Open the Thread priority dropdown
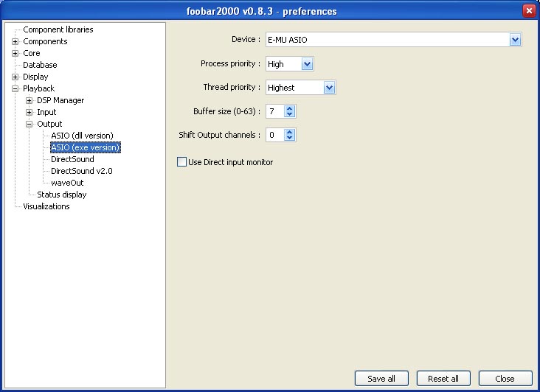 click(329, 88)
